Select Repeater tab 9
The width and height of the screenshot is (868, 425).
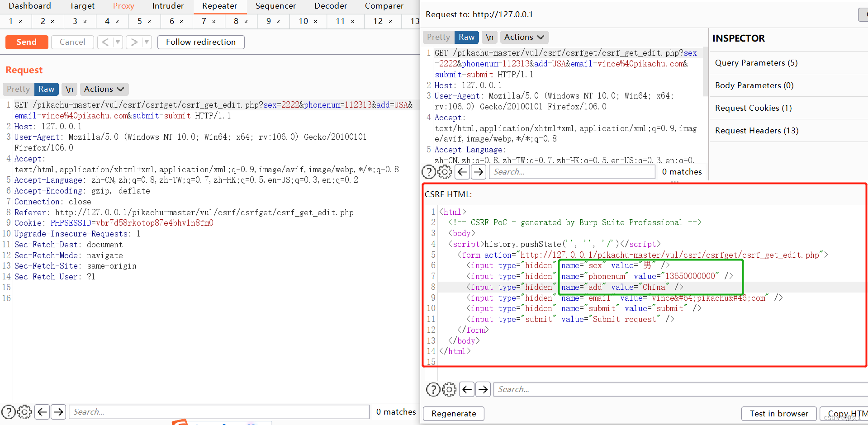coord(269,21)
